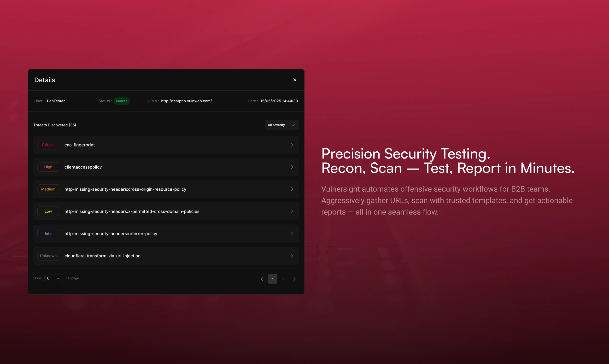Expand the cloudflare-transform-via-url-injection chevron
609x364 pixels.
coord(292,256)
